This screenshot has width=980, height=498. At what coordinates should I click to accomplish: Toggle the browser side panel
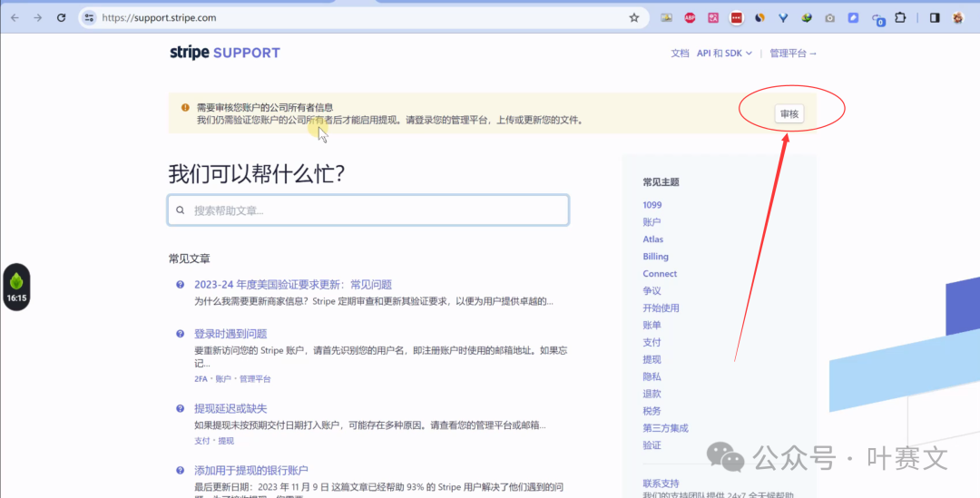[935, 17]
